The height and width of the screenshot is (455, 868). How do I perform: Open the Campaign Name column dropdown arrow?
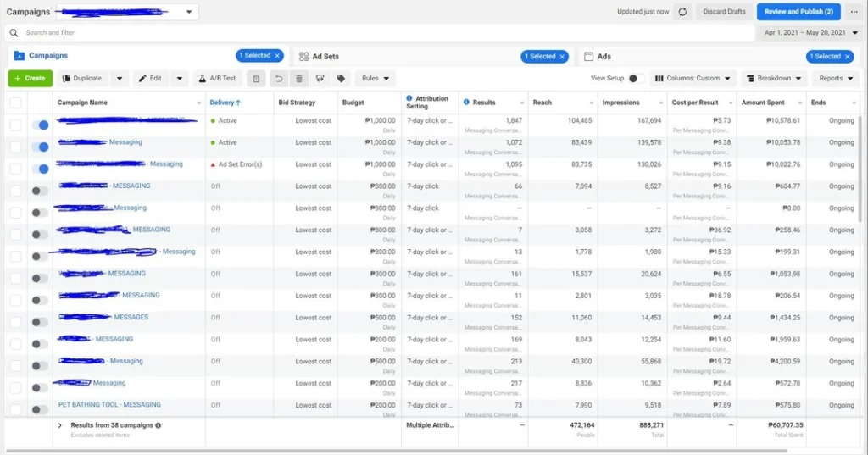point(198,103)
